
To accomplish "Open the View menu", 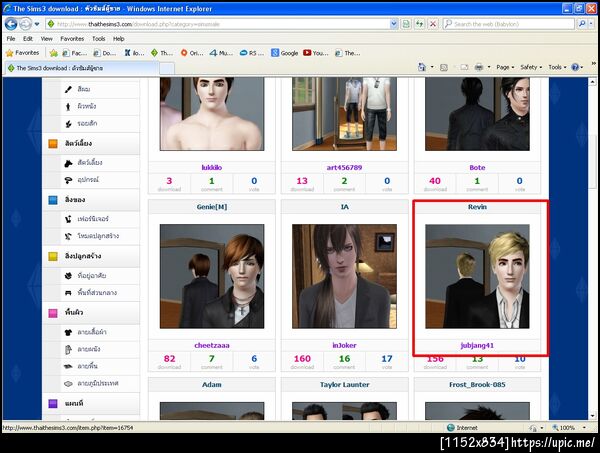I will [x=47, y=39].
